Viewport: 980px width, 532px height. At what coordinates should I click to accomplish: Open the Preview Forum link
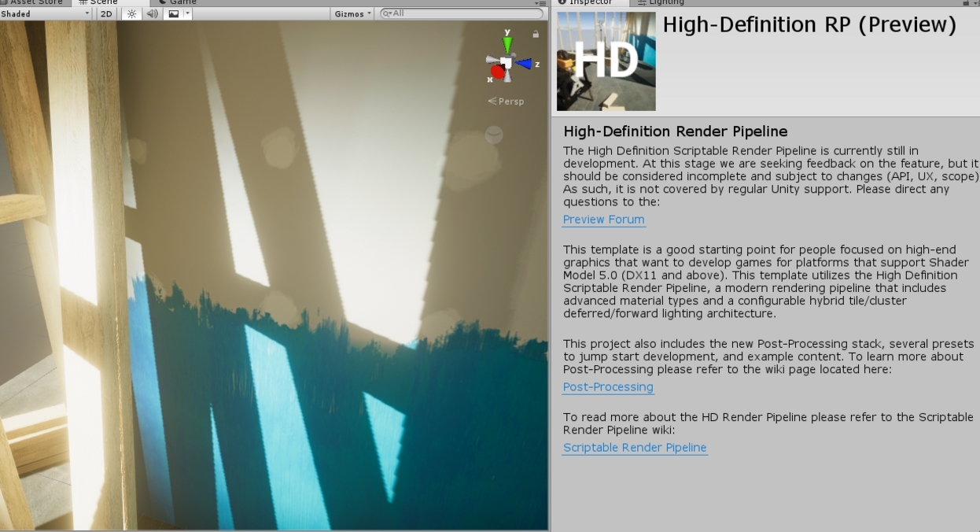point(604,220)
